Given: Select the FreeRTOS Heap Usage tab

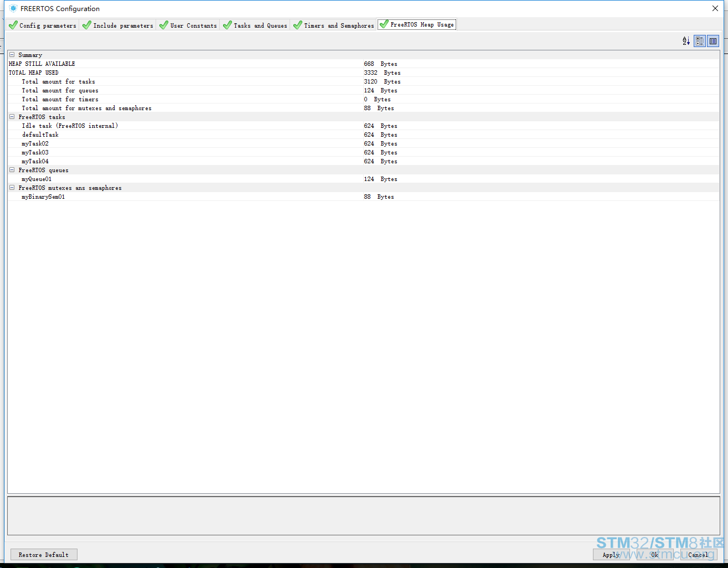Looking at the screenshot, I should [x=417, y=24].
